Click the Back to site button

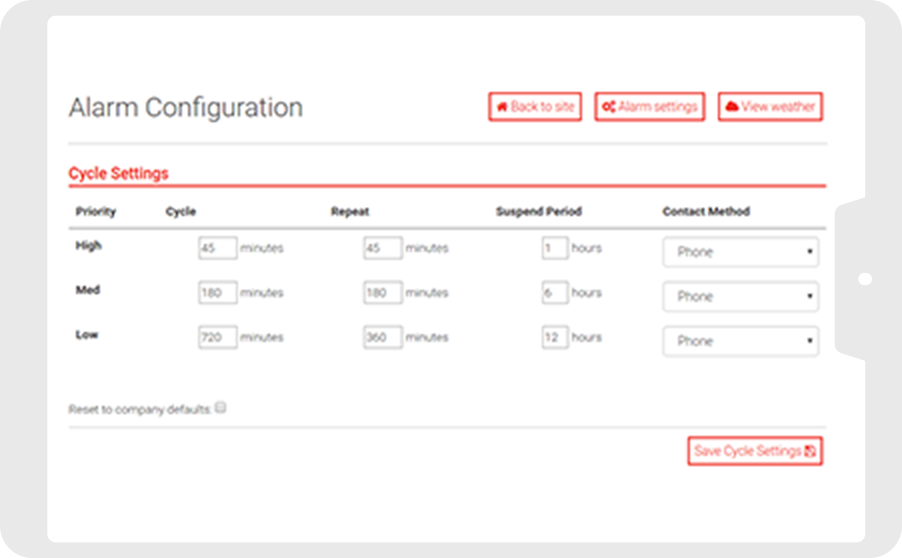(535, 106)
